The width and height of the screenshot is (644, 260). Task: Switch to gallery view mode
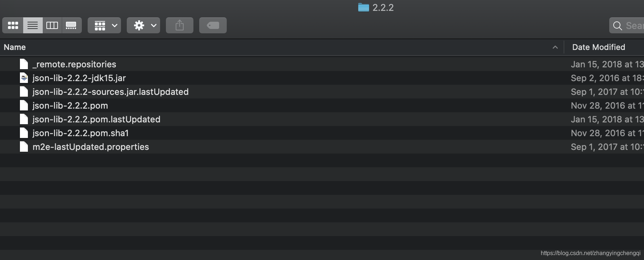(x=71, y=25)
